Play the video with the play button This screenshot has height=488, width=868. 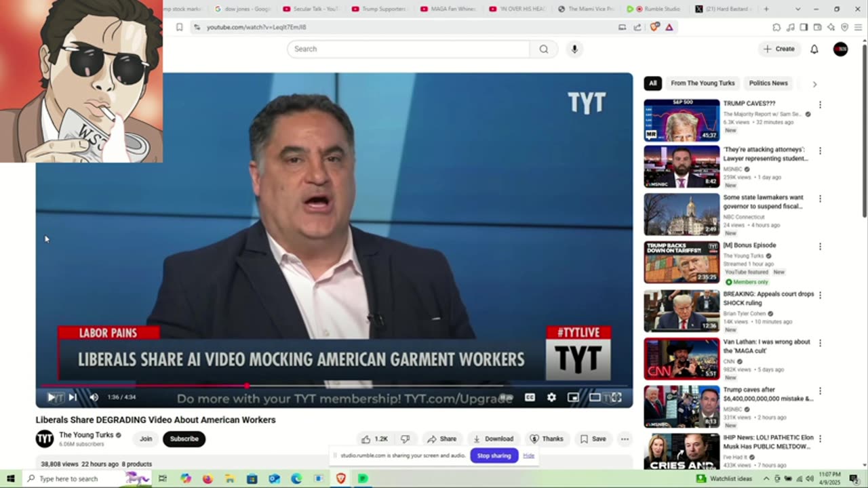(x=51, y=397)
